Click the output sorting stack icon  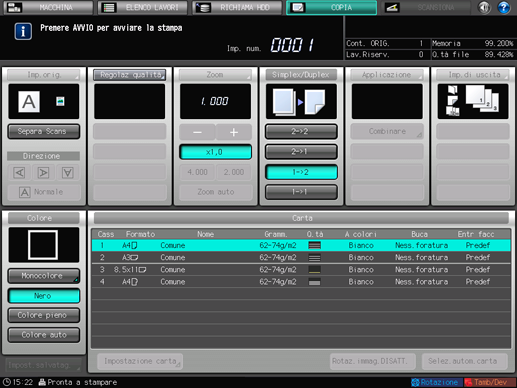[482, 98]
